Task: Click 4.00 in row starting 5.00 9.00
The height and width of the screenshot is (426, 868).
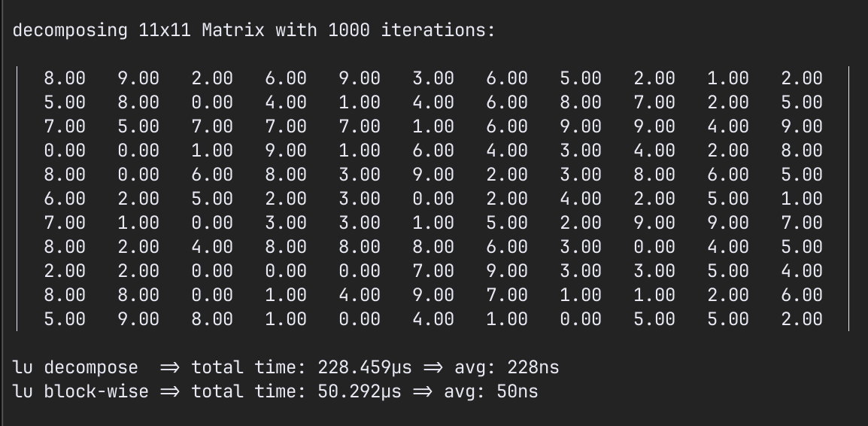Action: (433, 319)
